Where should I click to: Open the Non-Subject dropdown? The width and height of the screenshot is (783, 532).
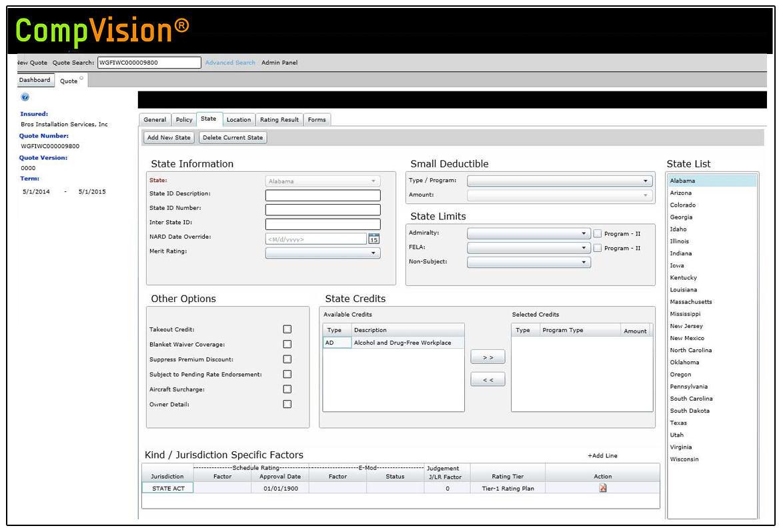(529, 263)
